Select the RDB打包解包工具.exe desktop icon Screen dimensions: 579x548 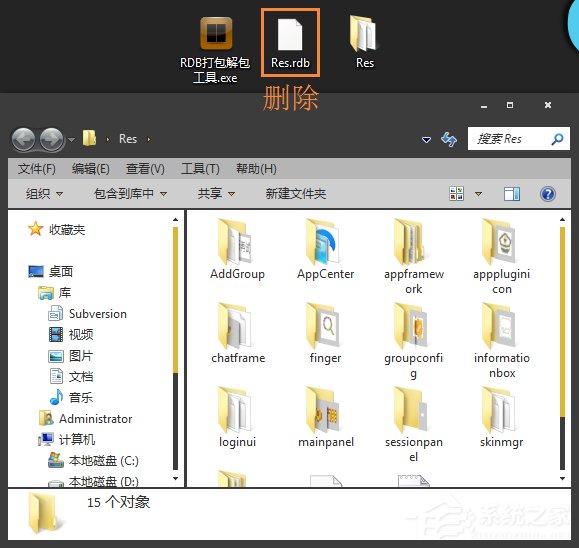click(x=216, y=50)
